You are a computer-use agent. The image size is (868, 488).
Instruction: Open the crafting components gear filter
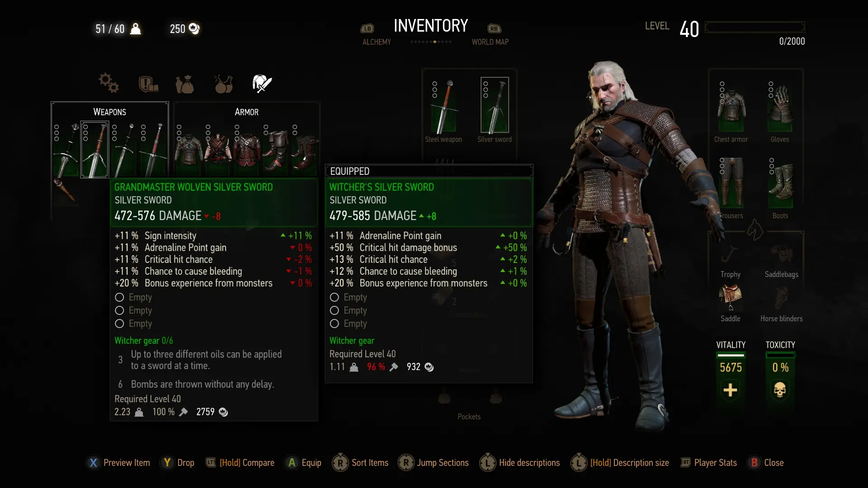coord(109,83)
